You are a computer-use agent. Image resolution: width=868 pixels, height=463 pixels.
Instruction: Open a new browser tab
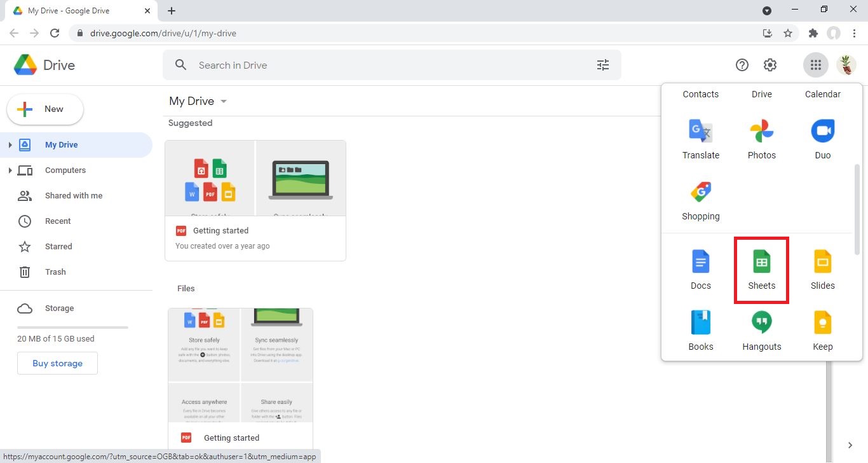click(x=172, y=11)
